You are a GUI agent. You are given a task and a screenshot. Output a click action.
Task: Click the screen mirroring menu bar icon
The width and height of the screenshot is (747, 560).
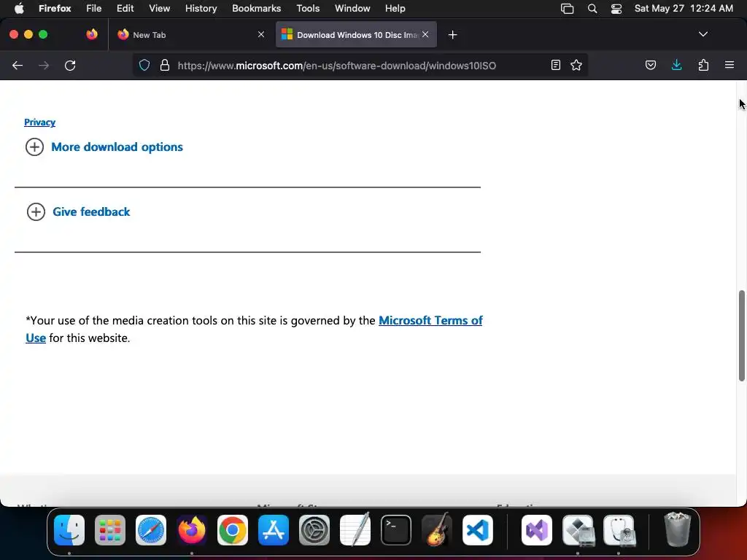pyautogui.click(x=567, y=9)
